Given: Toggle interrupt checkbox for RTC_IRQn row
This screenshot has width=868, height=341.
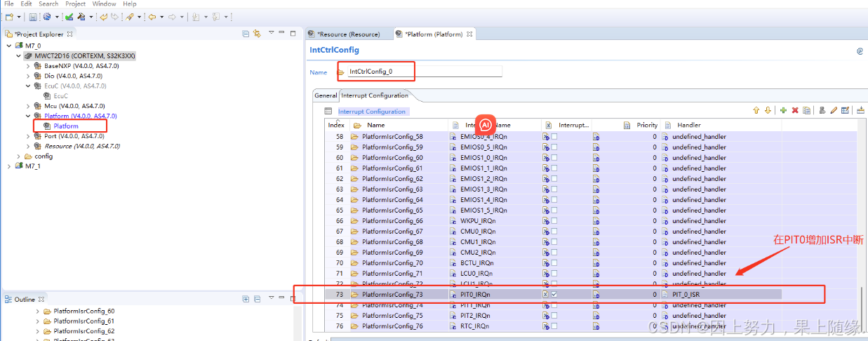Looking at the screenshot, I should click(x=554, y=326).
